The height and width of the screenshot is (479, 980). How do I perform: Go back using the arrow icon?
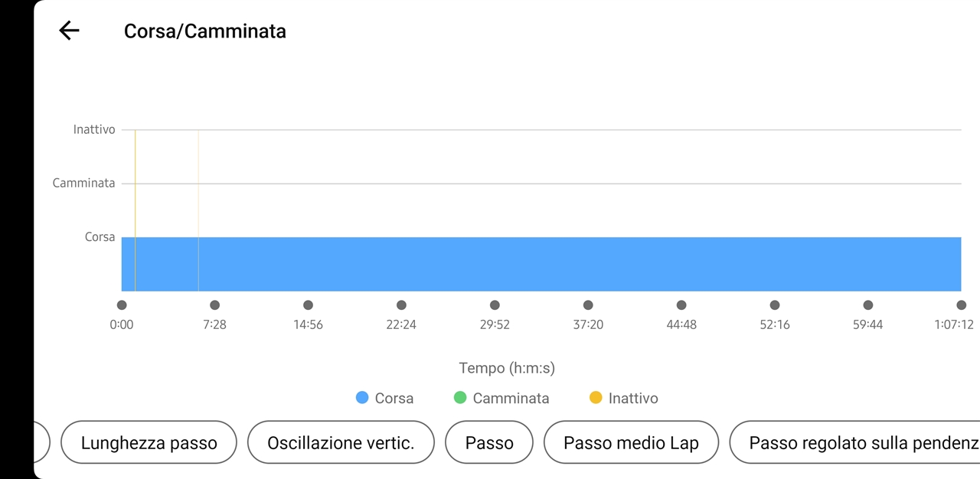(x=69, y=31)
